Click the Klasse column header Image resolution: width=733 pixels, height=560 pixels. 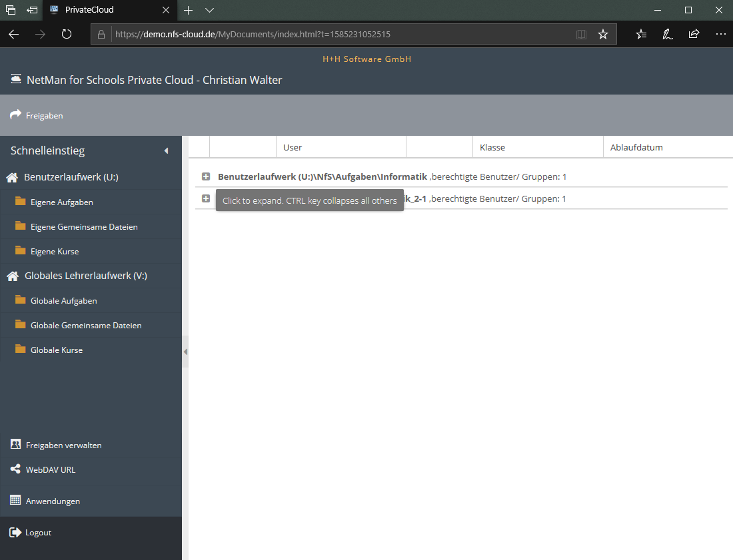coord(492,147)
